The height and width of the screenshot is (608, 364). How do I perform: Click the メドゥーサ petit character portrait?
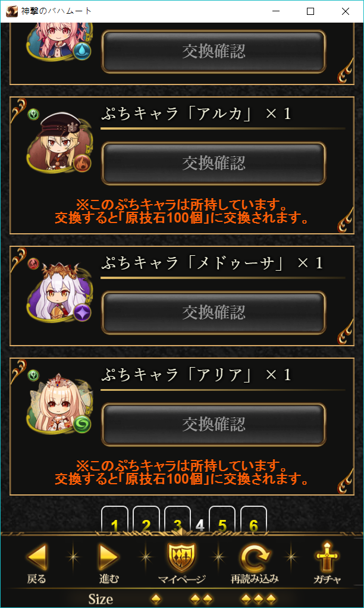click(59, 293)
